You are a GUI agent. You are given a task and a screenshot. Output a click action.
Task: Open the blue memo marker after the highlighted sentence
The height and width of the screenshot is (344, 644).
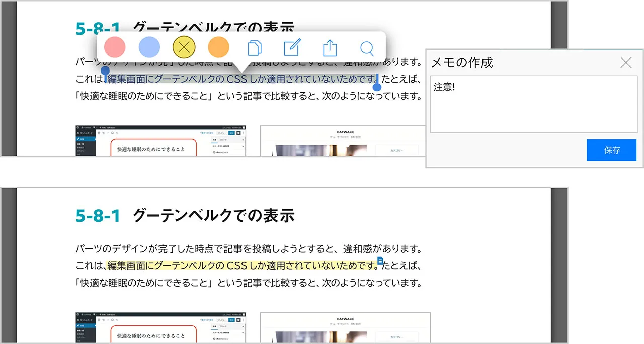380,261
